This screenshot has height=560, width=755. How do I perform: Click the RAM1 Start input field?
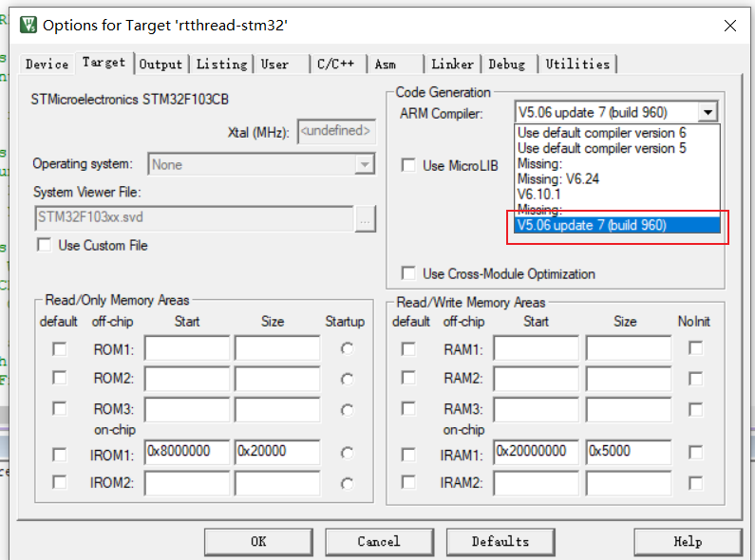point(536,347)
